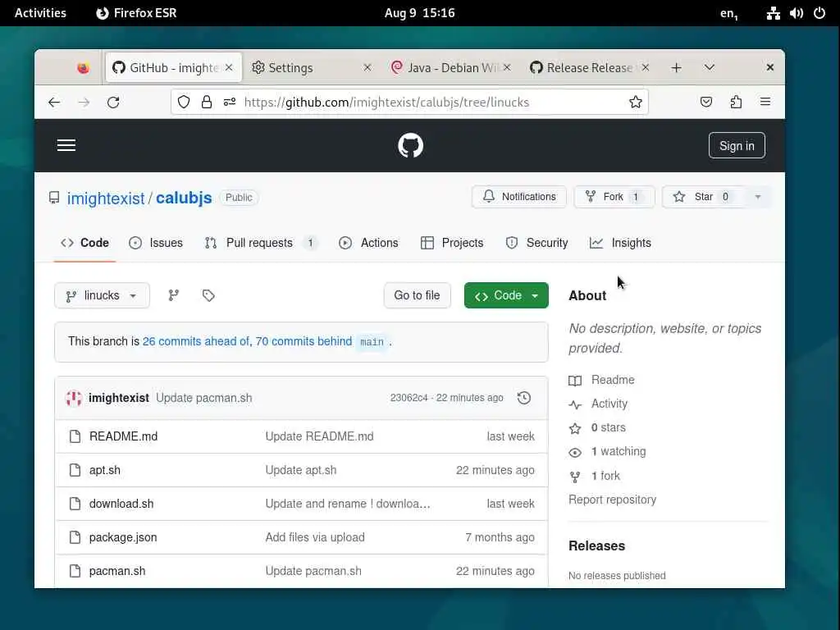The image size is (840, 630).
Task: Open the Pull requests tab
Action: pyautogui.click(x=262, y=243)
